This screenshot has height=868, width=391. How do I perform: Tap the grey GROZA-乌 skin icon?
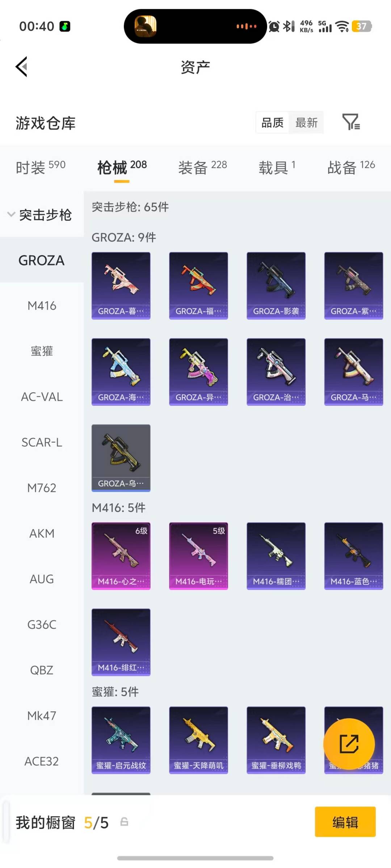121,458
